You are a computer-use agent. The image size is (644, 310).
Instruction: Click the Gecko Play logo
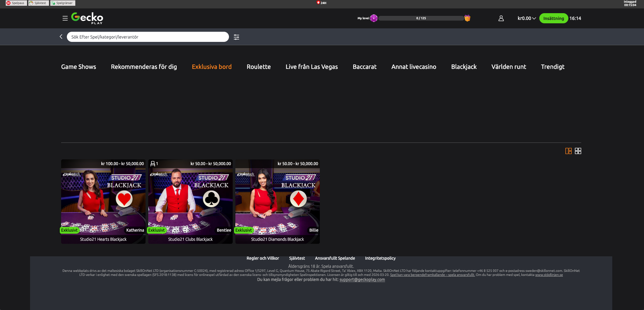86,18
